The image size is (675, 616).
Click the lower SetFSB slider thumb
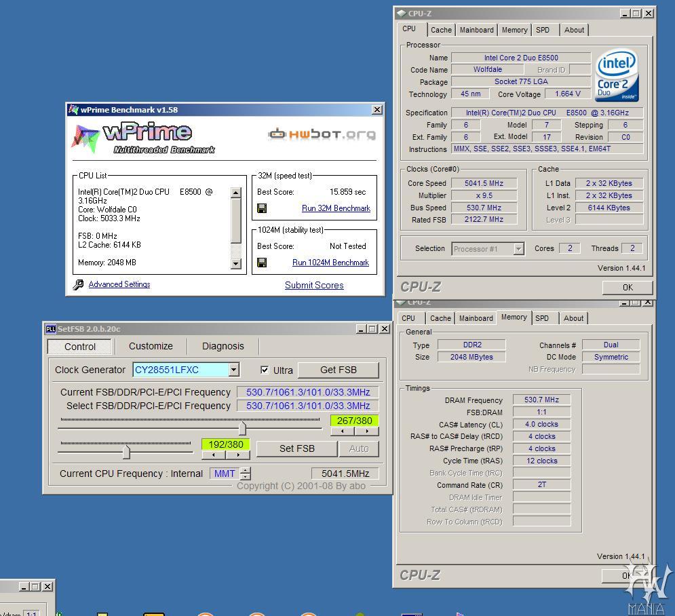coord(126,452)
